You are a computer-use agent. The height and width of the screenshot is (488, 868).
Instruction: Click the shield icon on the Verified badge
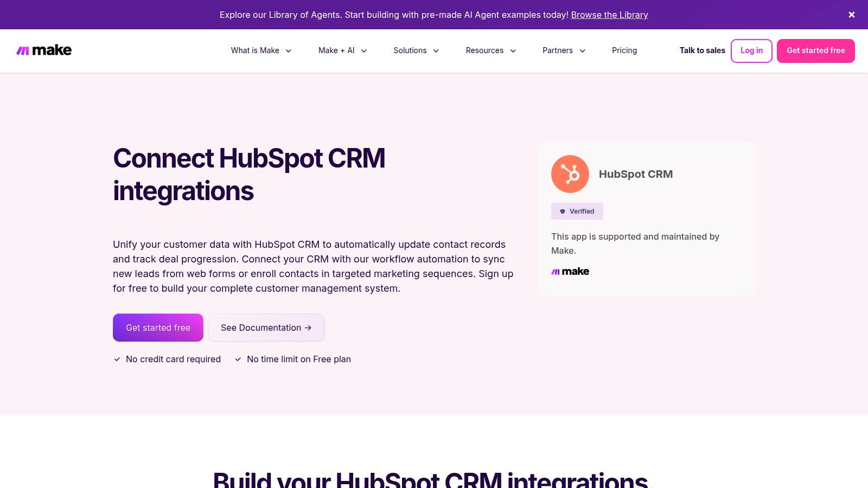(561, 211)
